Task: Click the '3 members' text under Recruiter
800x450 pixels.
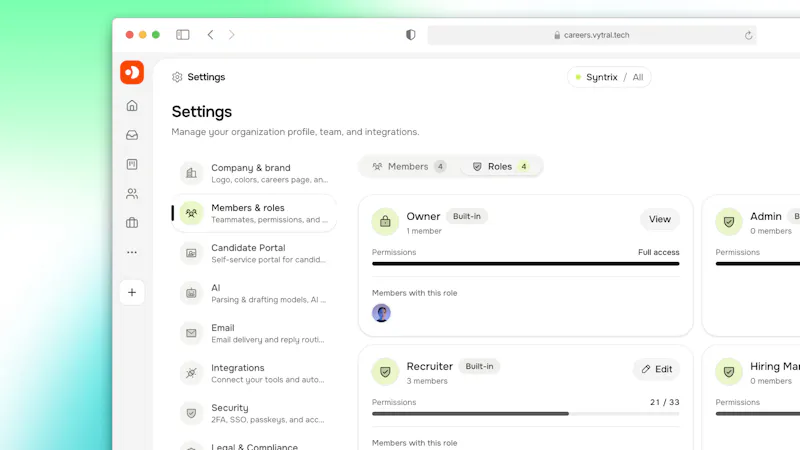Action: click(427, 381)
